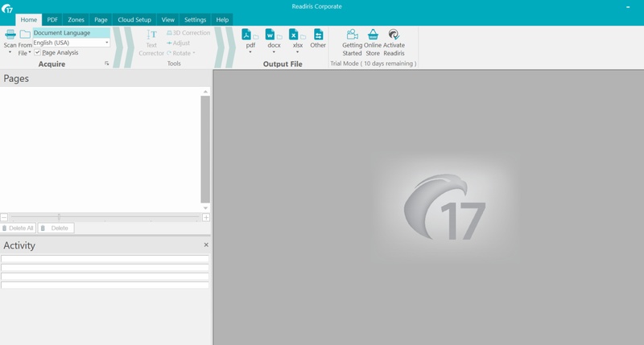Click the Document Language label

click(62, 33)
